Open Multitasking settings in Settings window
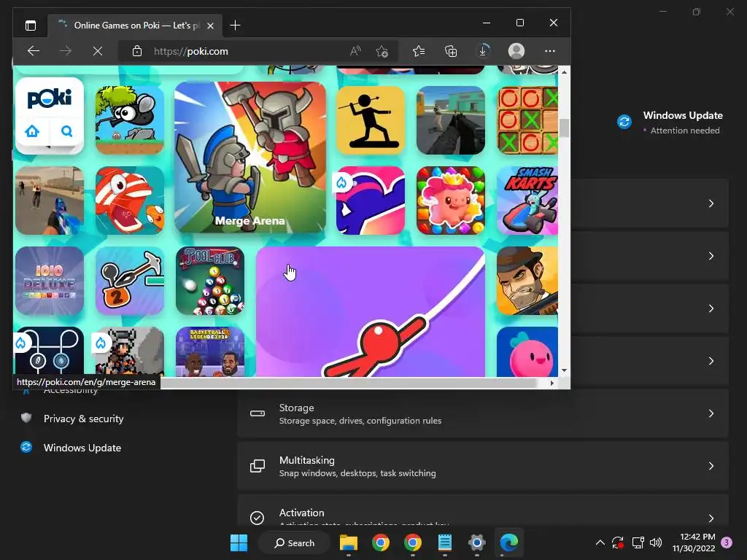Screen dimensions: 747x560 click(483, 466)
